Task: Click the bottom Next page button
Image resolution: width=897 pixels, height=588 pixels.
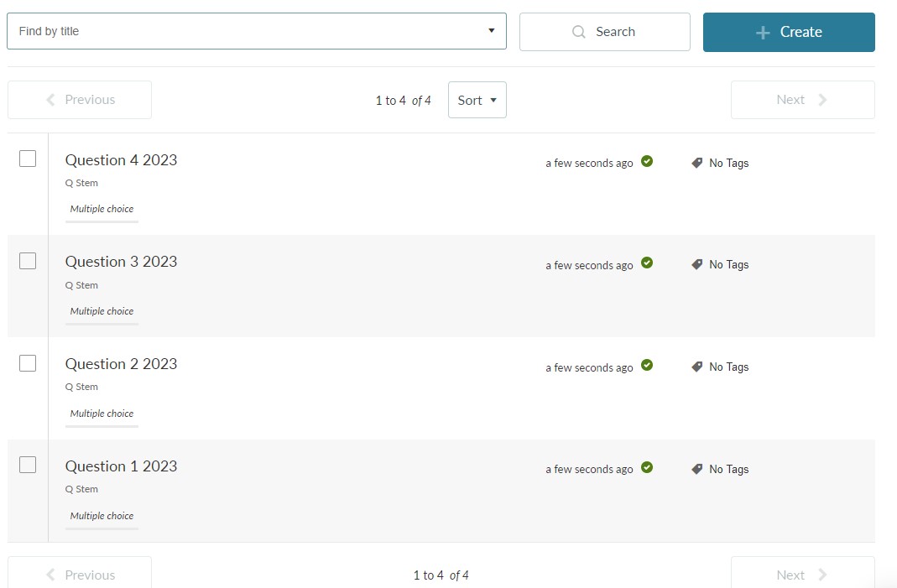Action: tap(803, 573)
